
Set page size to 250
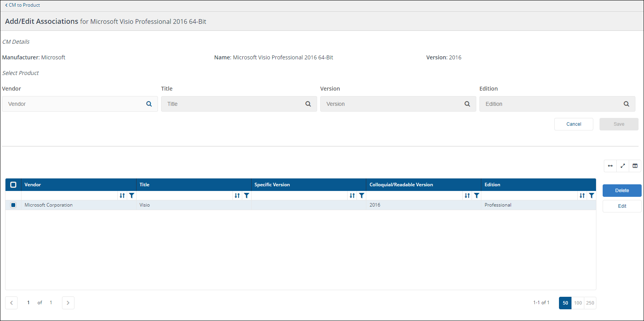click(590, 303)
